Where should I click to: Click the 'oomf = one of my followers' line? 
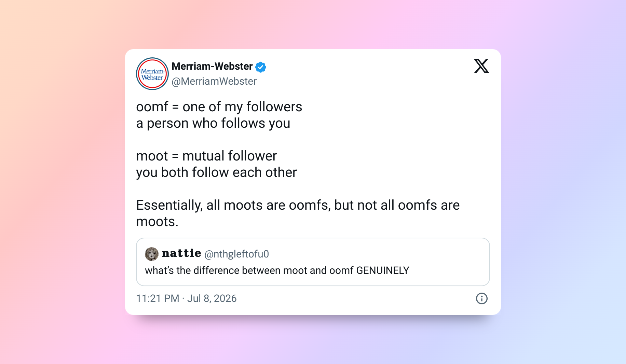(219, 107)
